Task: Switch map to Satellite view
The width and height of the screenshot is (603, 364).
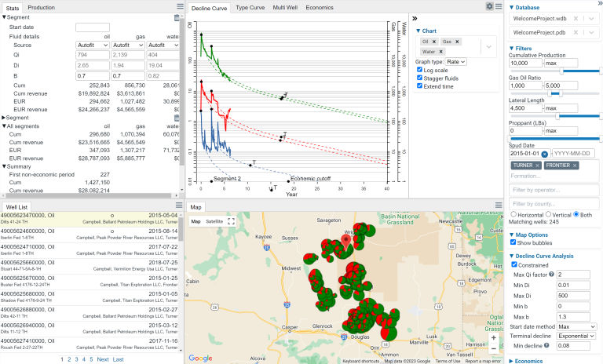Action: 214,221
